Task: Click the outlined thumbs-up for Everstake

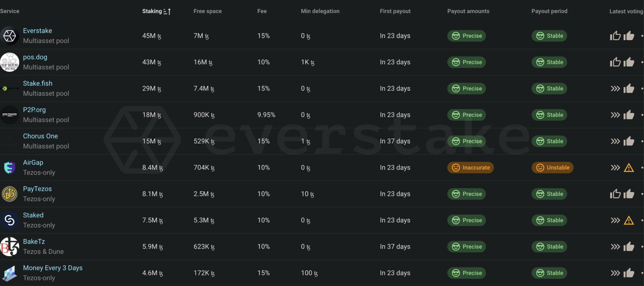Action: [615, 36]
